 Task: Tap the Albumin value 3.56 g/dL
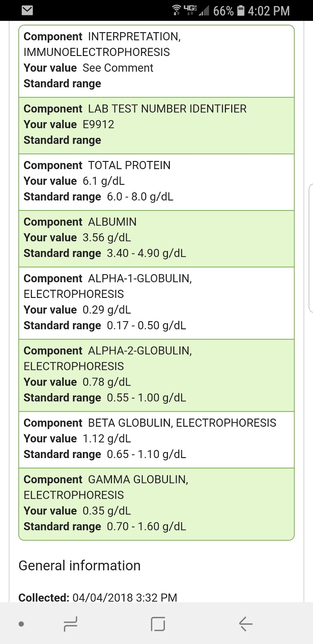[x=107, y=237]
